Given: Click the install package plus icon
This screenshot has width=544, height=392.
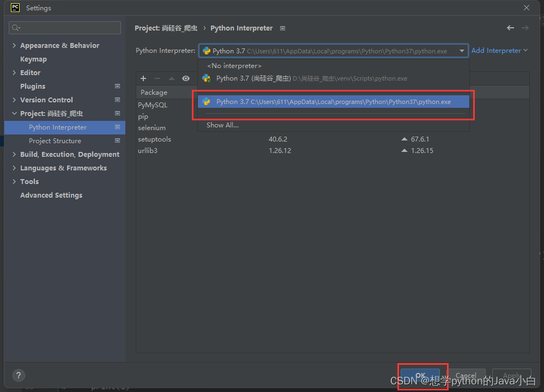Looking at the screenshot, I should pos(143,78).
